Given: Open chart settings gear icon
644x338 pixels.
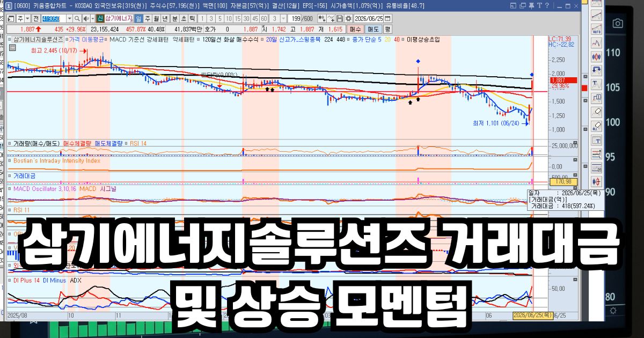Looking at the screenshot, I should tap(348, 18).
